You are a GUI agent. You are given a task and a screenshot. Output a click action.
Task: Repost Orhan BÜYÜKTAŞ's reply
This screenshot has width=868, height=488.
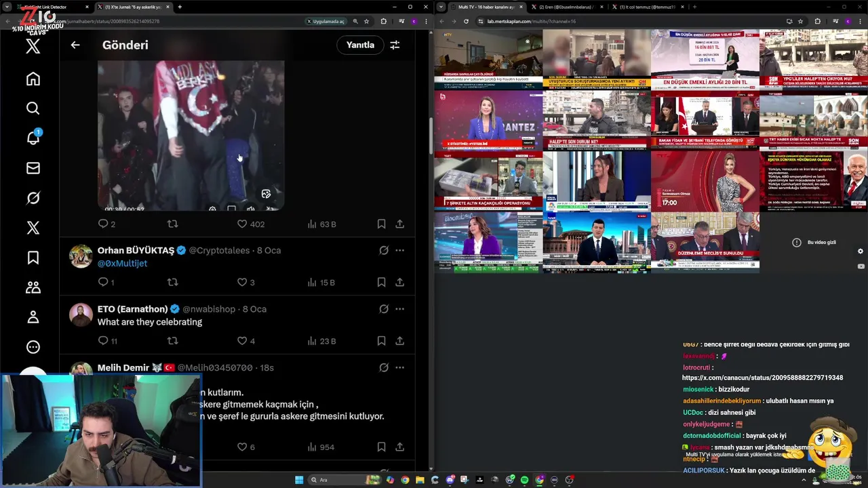tap(172, 282)
